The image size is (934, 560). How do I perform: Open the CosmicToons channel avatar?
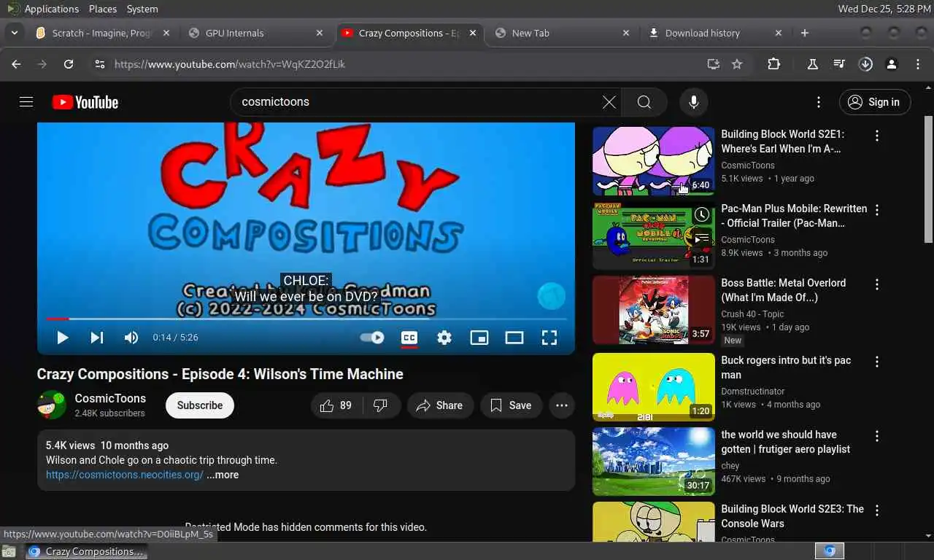pos(52,405)
